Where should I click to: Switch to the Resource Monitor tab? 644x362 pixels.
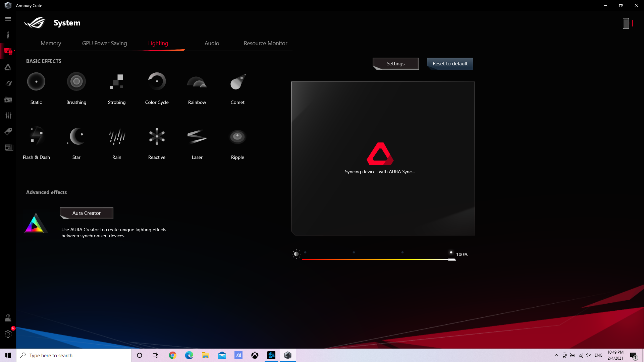coord(266,43)
